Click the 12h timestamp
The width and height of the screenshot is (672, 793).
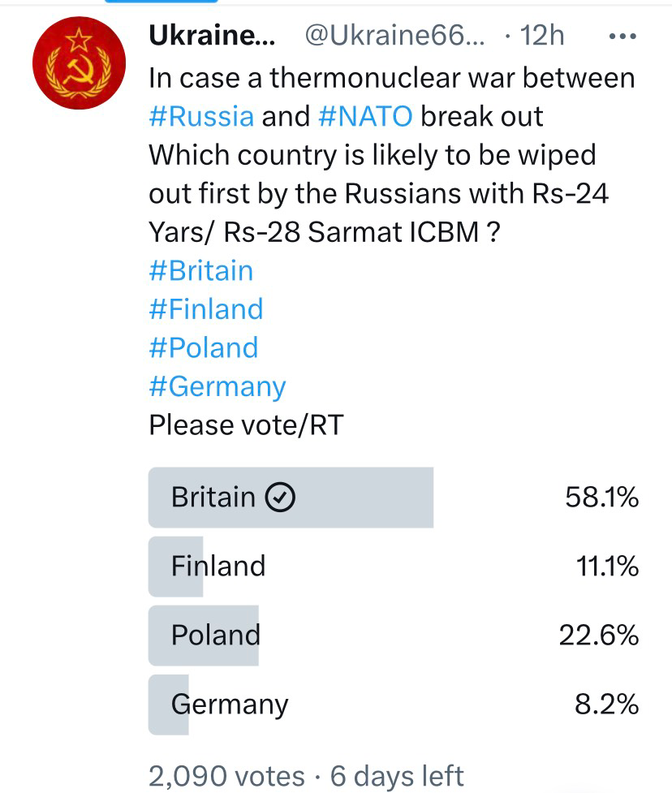point(541,36)
